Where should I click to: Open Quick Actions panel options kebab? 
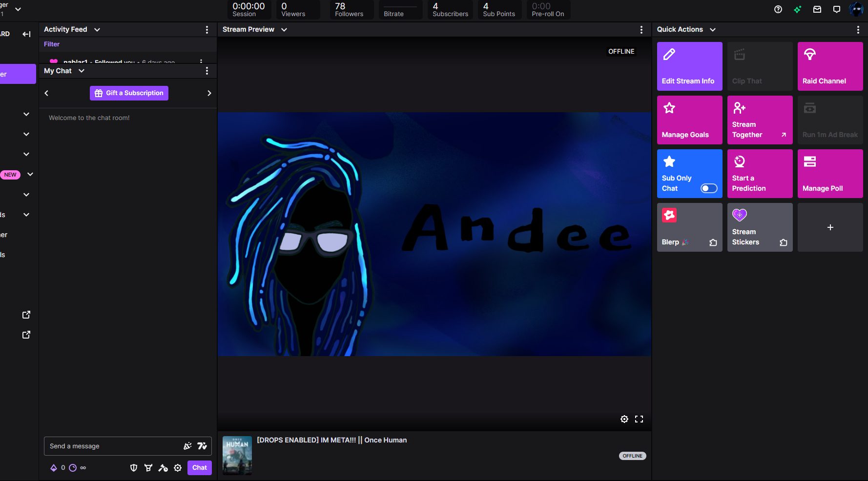coord(858,30)
